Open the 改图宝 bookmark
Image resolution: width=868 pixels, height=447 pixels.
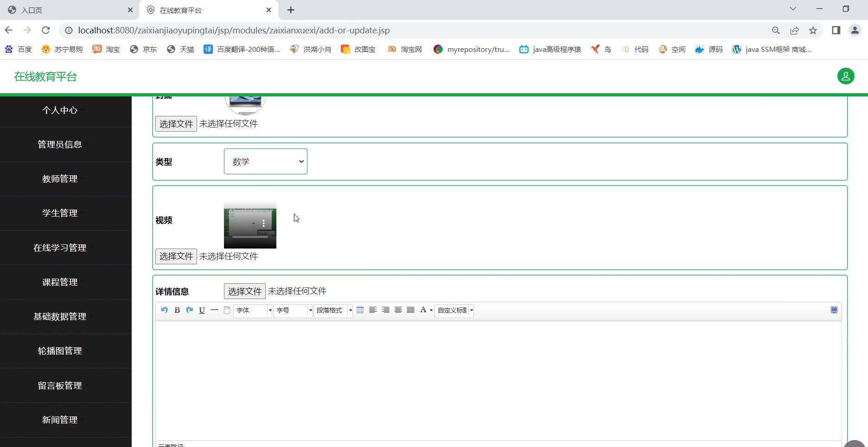point(358,49)
